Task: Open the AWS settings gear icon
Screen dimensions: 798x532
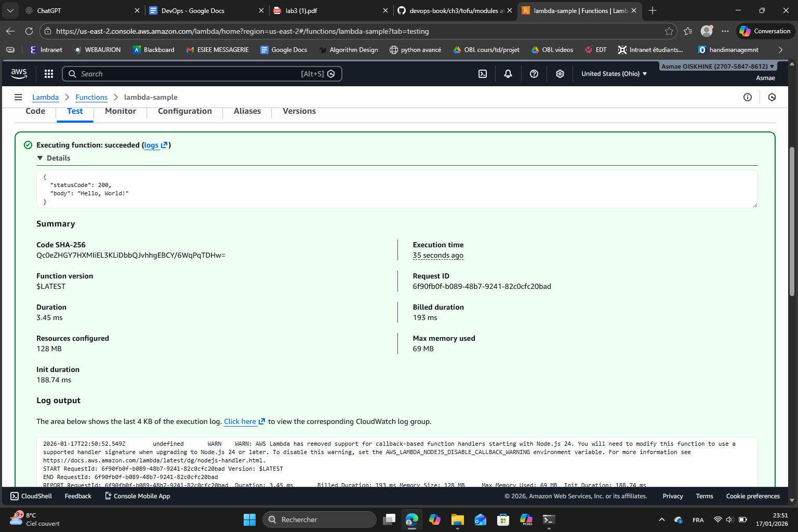Action: click(560, 73)
